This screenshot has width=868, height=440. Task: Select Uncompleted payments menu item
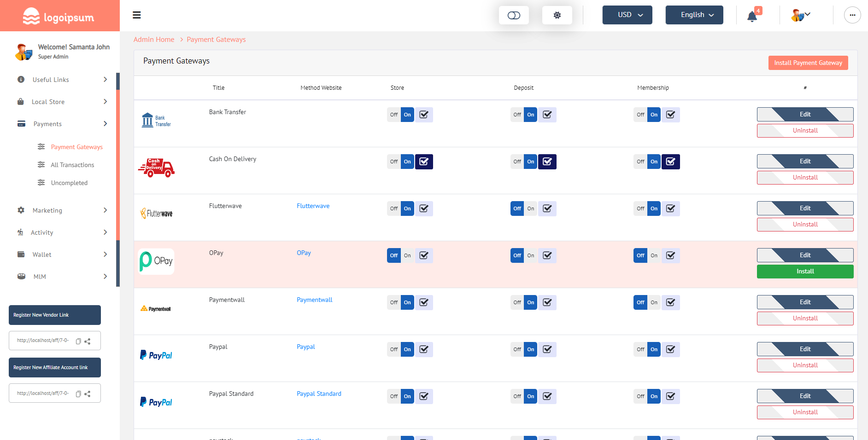click(69, 183)
